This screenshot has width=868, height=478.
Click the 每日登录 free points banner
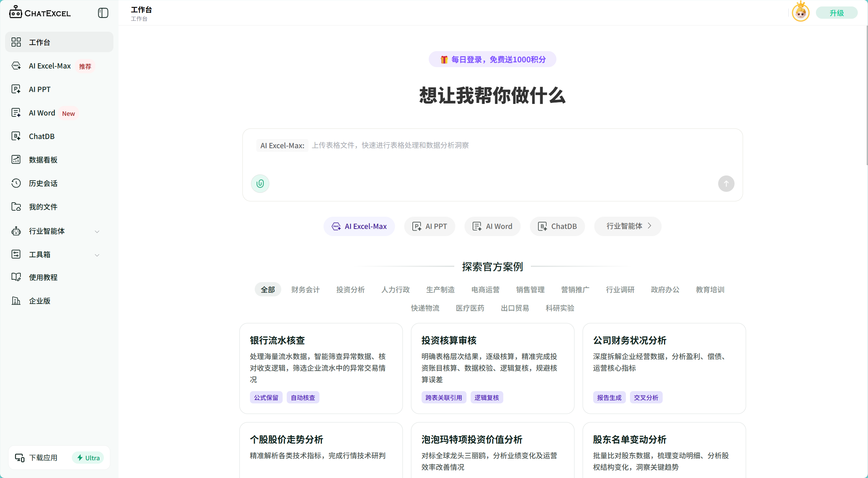point(492,60)
